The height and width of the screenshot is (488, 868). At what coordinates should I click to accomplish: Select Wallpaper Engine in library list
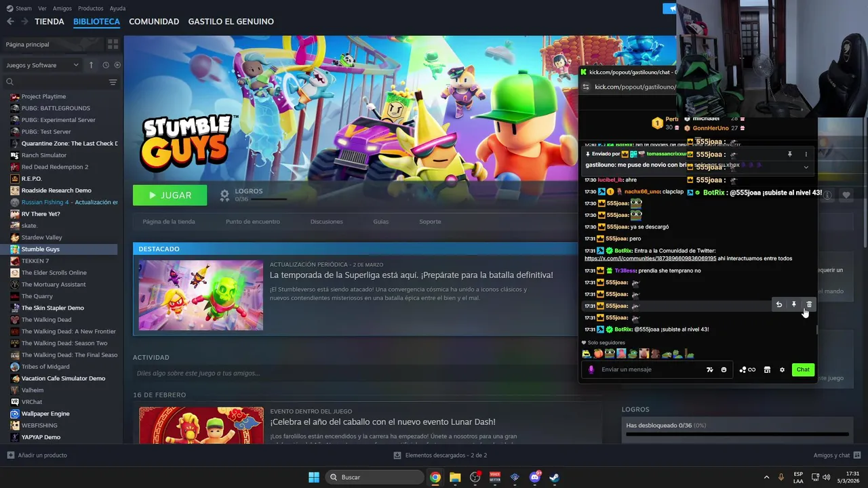coord(45,413)
